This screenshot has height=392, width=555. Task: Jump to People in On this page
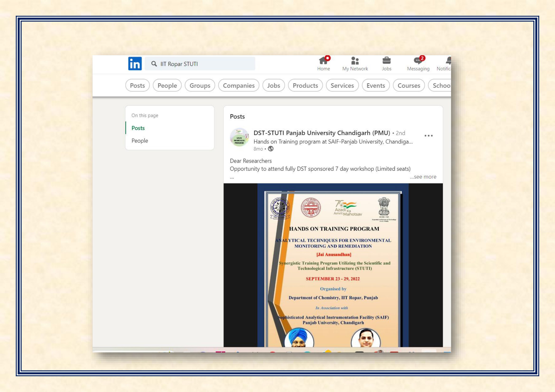point(140,141)
